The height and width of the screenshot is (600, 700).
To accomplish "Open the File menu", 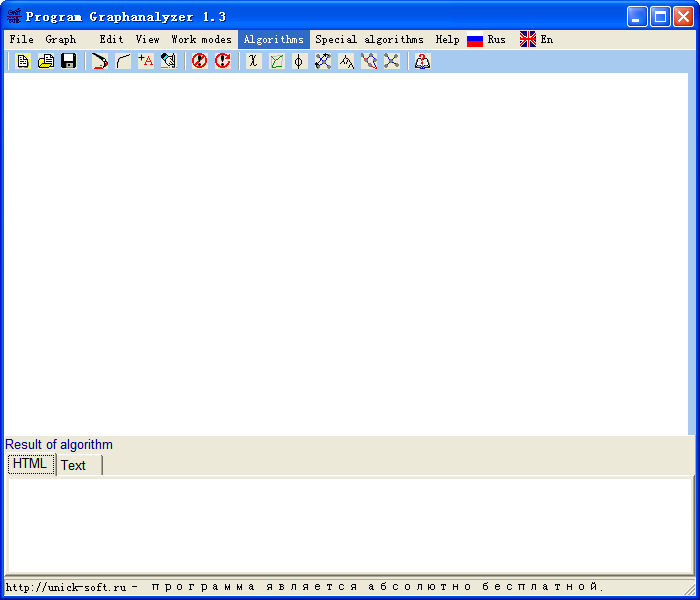I will point(21,39).
